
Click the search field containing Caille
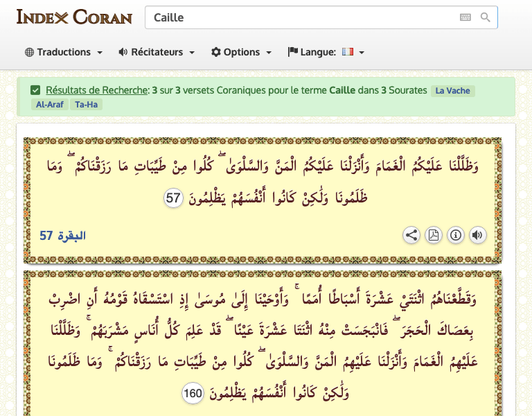coord(298,17)
